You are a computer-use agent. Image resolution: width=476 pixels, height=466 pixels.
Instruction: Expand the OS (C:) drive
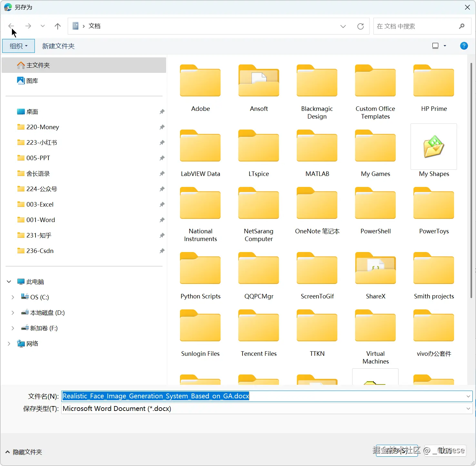[13, 297]
